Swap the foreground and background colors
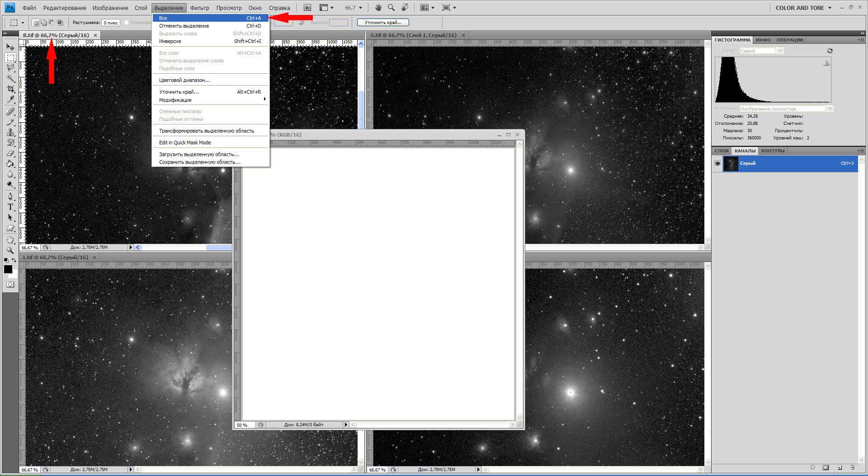Screen dimensions: 868x476 tap(14, 260)
